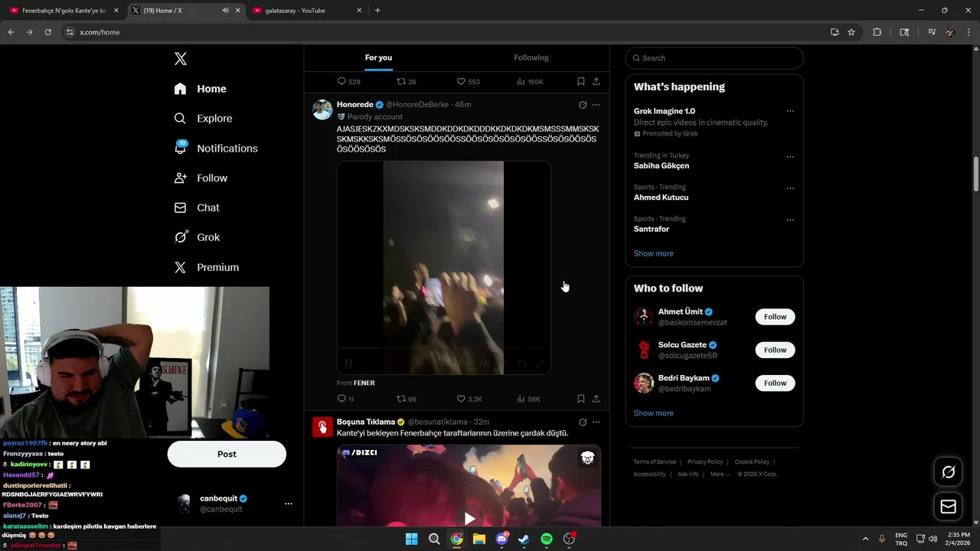980x551 pixels.
Task: Switch to the Following tab
Action: [531, 58]
